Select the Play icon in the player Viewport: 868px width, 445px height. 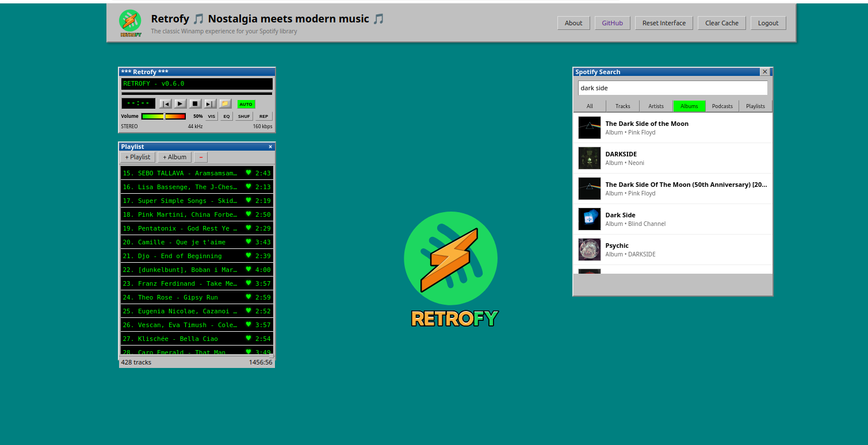[179, 104]
